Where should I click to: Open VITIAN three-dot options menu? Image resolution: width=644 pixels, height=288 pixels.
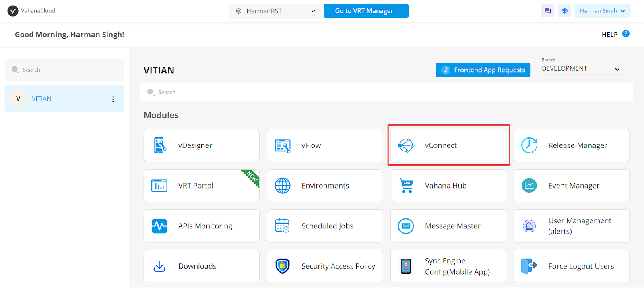113,99
